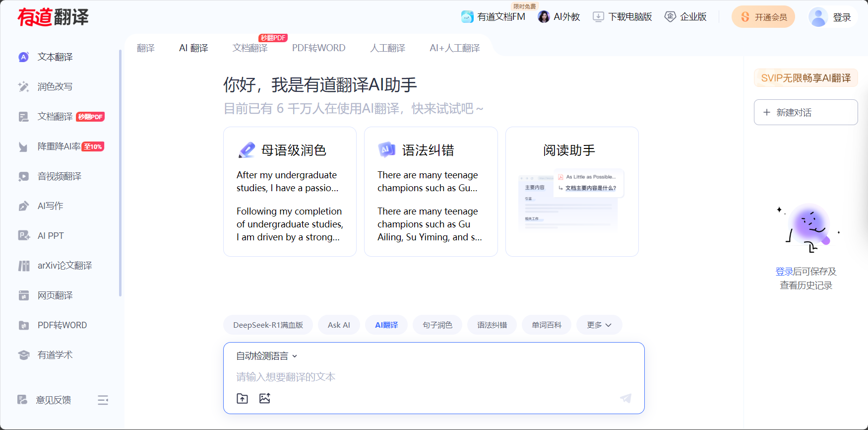This screenshot has width=868, height=430.
Task: Click AI外教 avatar icon
Action: (544, 17)
